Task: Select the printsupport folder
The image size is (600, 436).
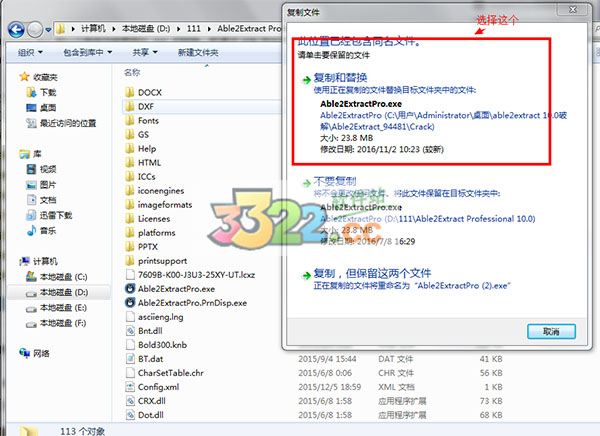Action: click(162, 261)
